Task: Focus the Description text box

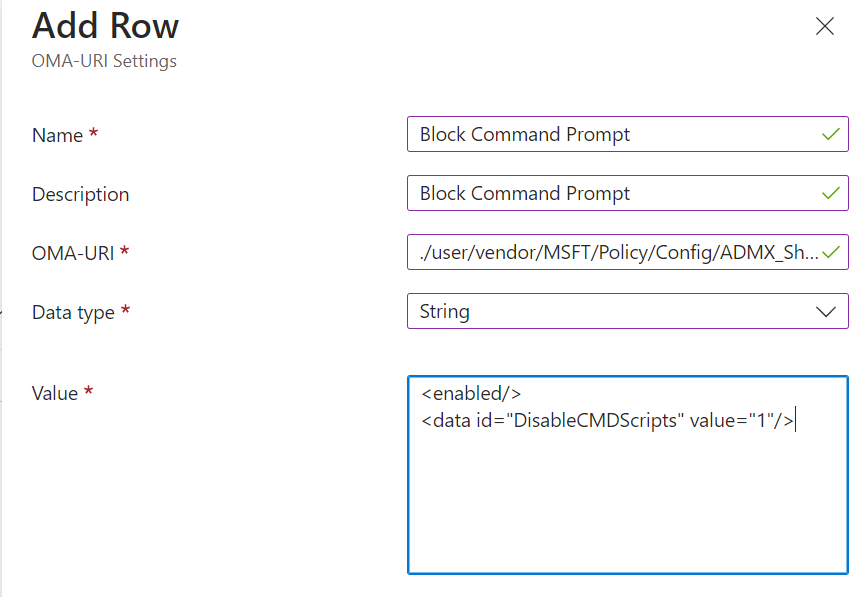Action: 610,194
